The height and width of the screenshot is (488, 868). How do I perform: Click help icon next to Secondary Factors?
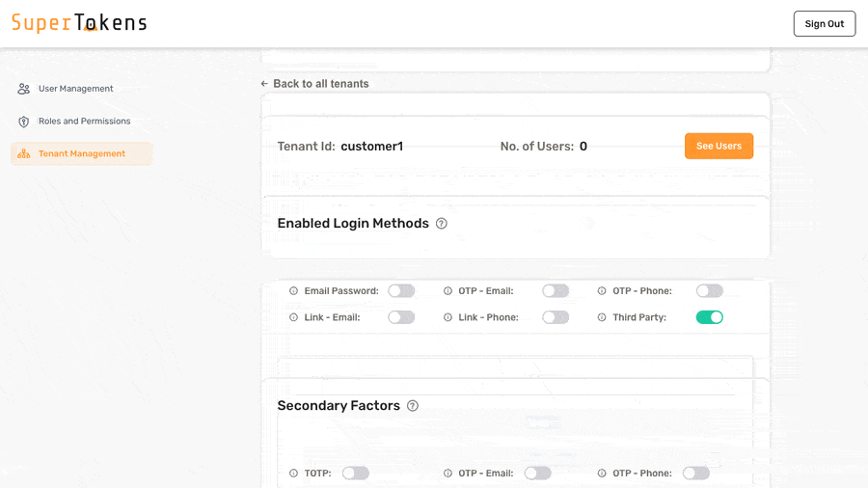pos(413,406)
